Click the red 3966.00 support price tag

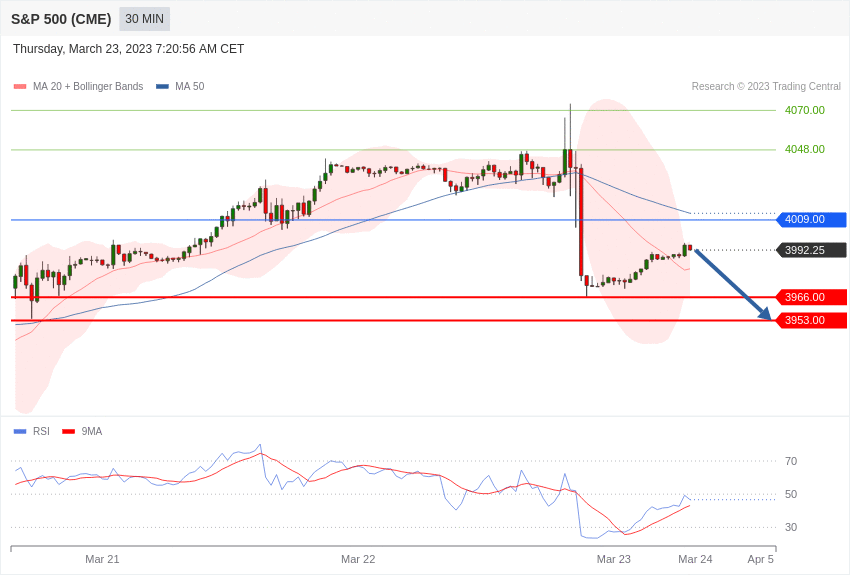[x=812, y=297]
